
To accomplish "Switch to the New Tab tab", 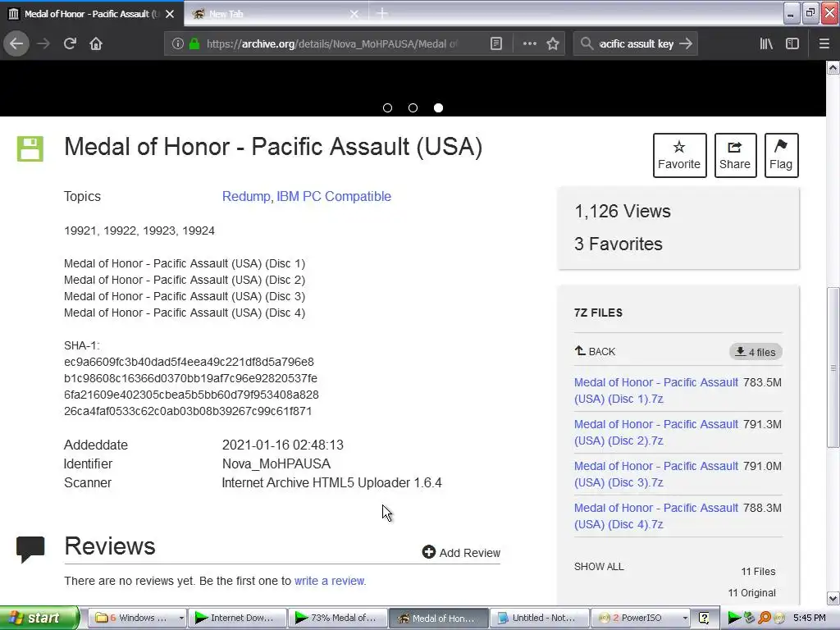I will pyautogui.click(x=268, y=13).
